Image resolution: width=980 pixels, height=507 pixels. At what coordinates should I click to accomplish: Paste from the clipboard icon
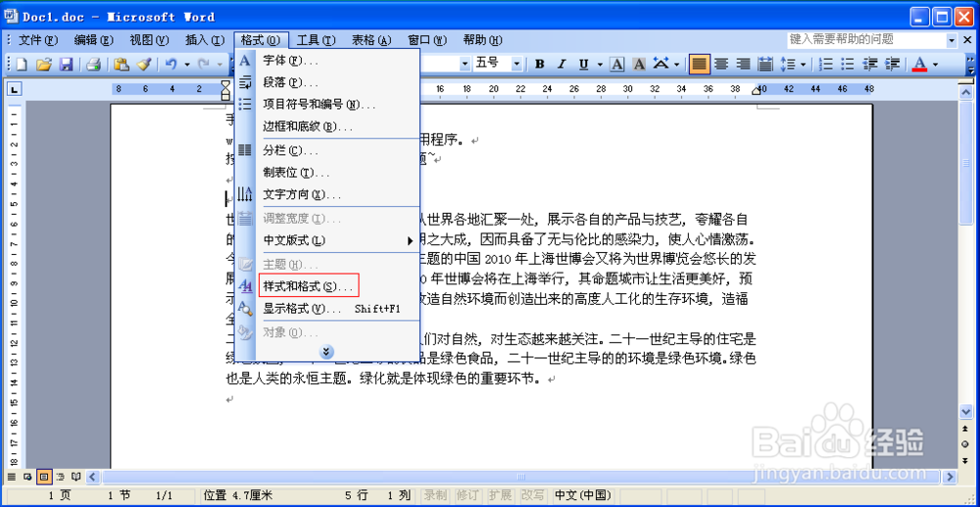pos(122,65)
